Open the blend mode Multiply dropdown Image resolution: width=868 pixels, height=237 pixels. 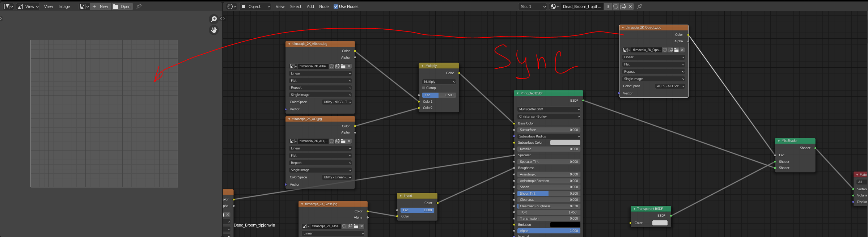click(439, 82)
